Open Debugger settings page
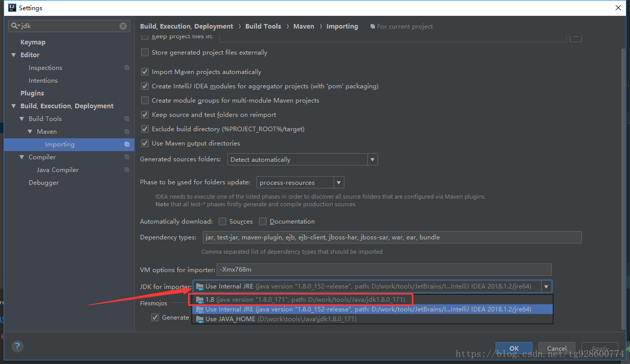The image size is (630, 364). [x=43, y=183]
